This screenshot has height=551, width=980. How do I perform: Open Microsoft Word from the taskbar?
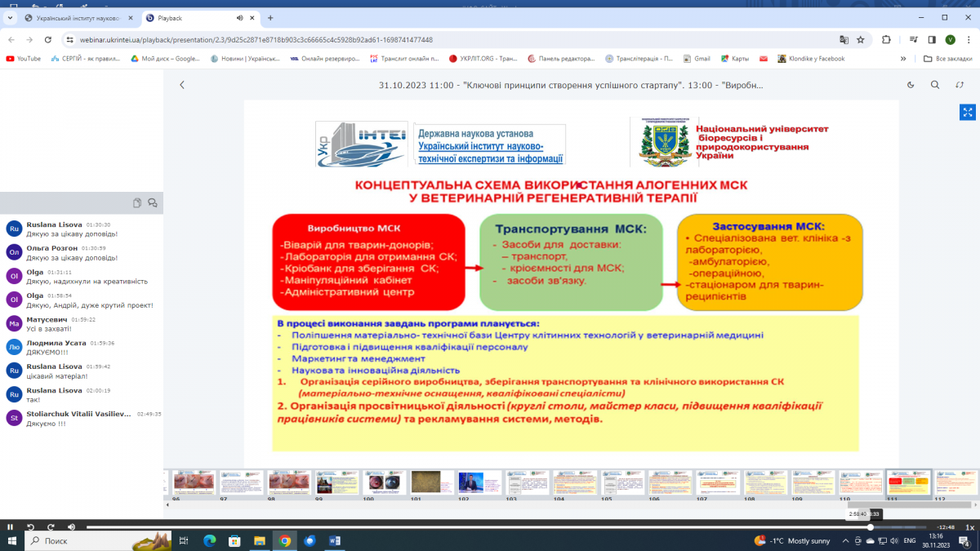(335, 540)
